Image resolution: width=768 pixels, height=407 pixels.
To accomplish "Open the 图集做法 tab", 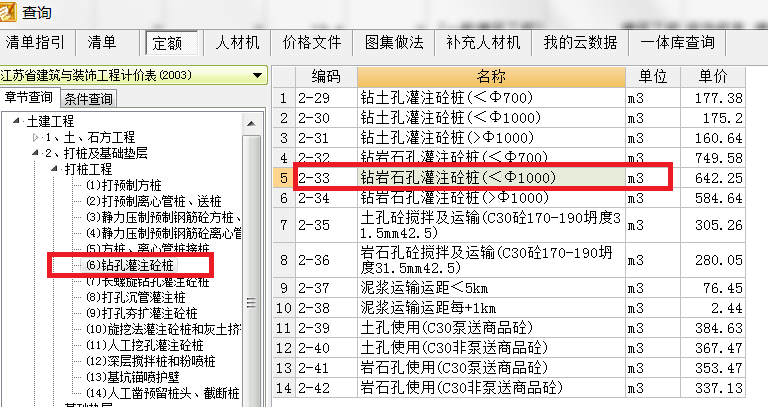I will pos(394,43).
